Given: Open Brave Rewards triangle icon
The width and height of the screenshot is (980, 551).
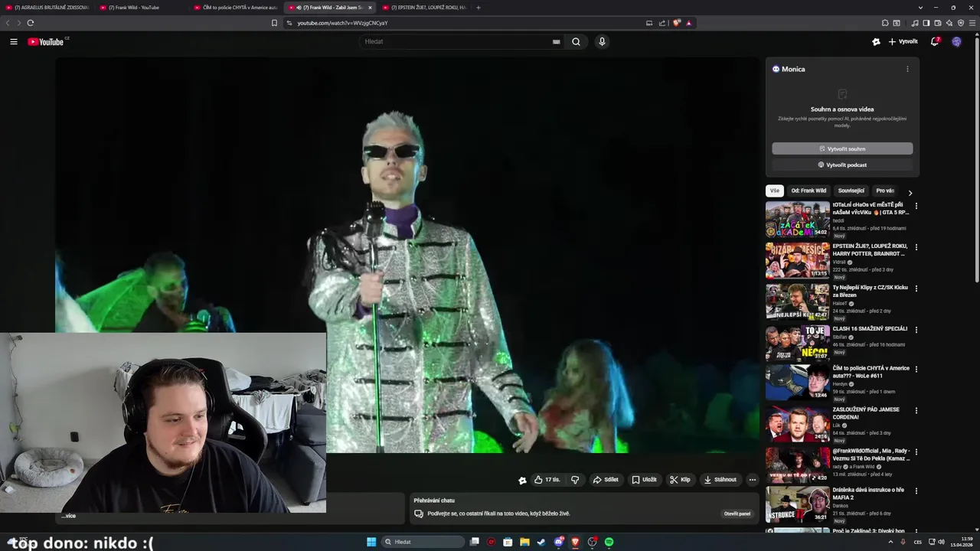Looking at the screenshot, I should [688, 23].
